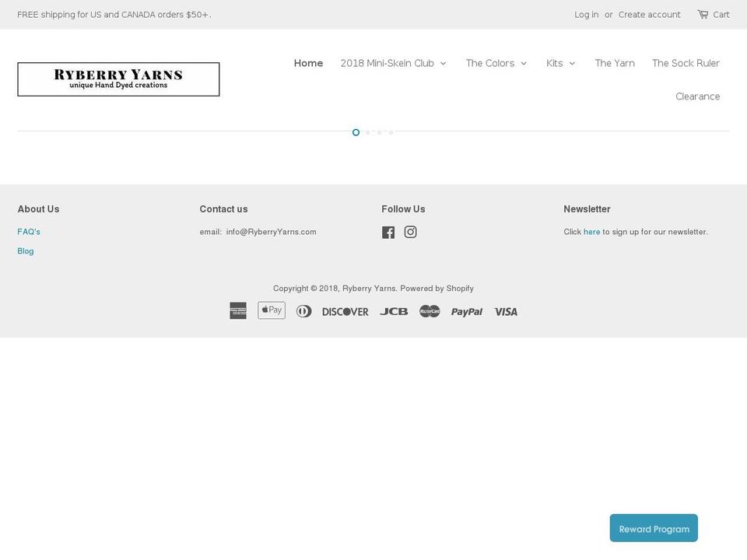747x560 pixels.
Task: Click the Diners Club payment icon
Action: pos(304,311)
